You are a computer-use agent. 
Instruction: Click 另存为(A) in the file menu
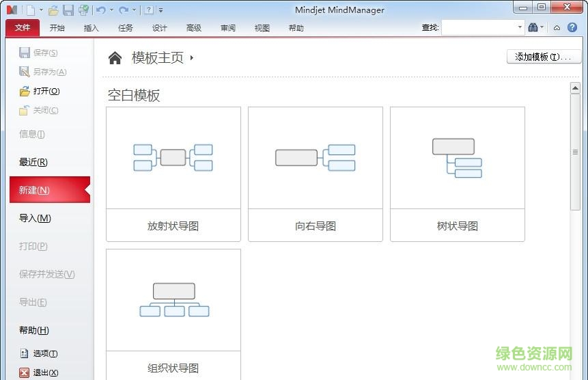coord(43,72)
